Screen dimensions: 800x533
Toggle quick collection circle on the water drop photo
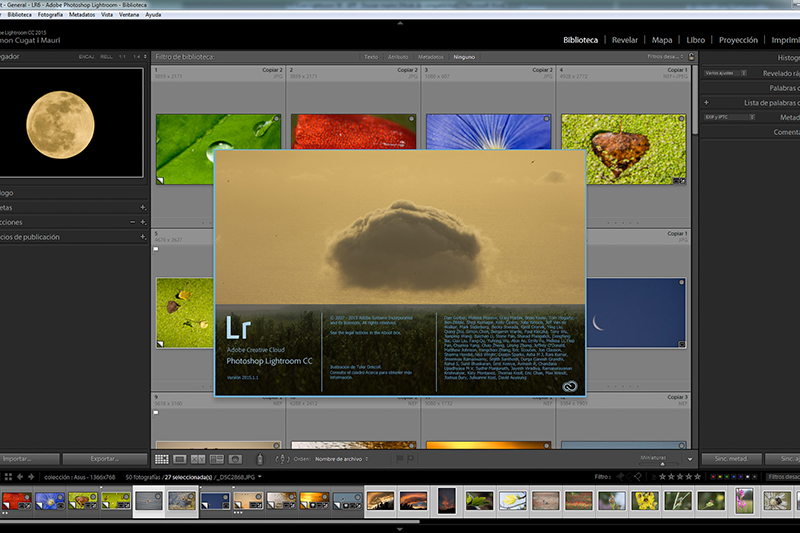click(276, 119)
